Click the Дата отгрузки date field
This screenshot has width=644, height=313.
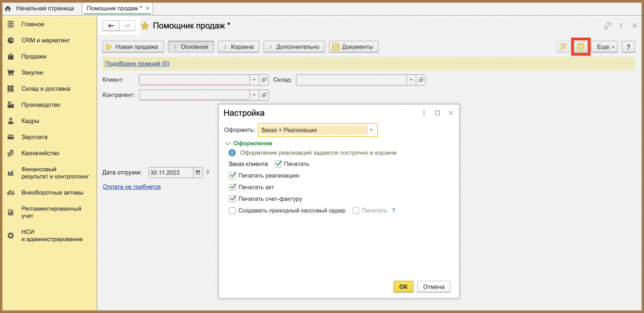tap(171, 173)
